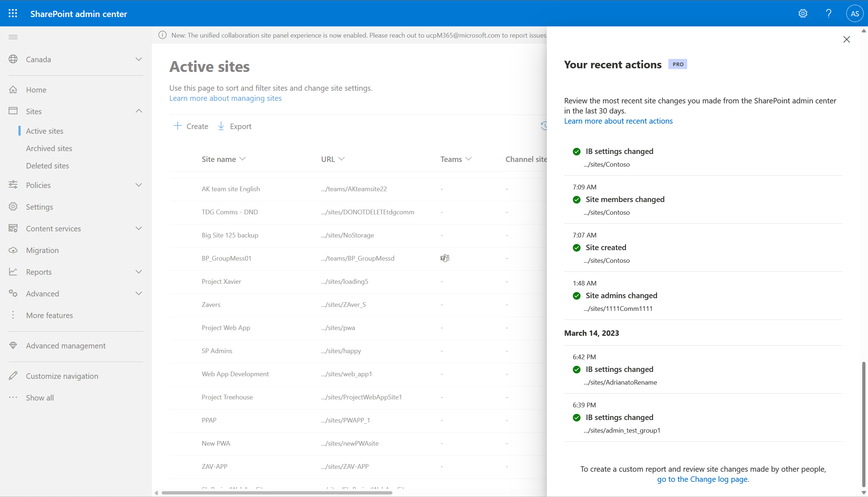Select Active sites menu item
The width and height of the screenshot is (868, 497).
click(x=45, y=130)
